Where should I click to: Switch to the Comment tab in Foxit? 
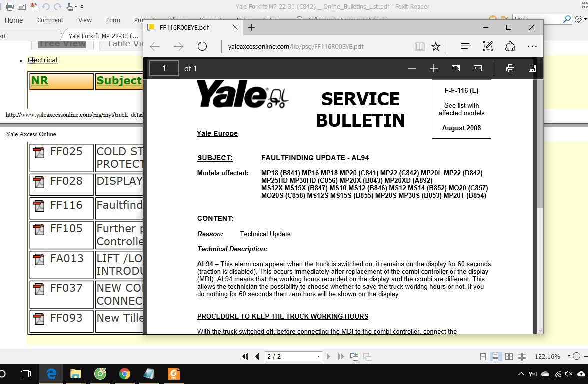click(50, 20)
